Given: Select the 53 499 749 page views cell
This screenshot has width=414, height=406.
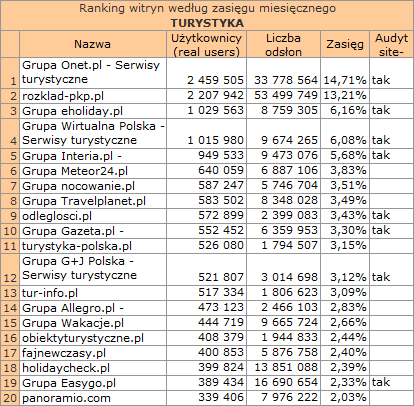Looking at the screenshot, I should pyautogui.click(x=286, y=95).
